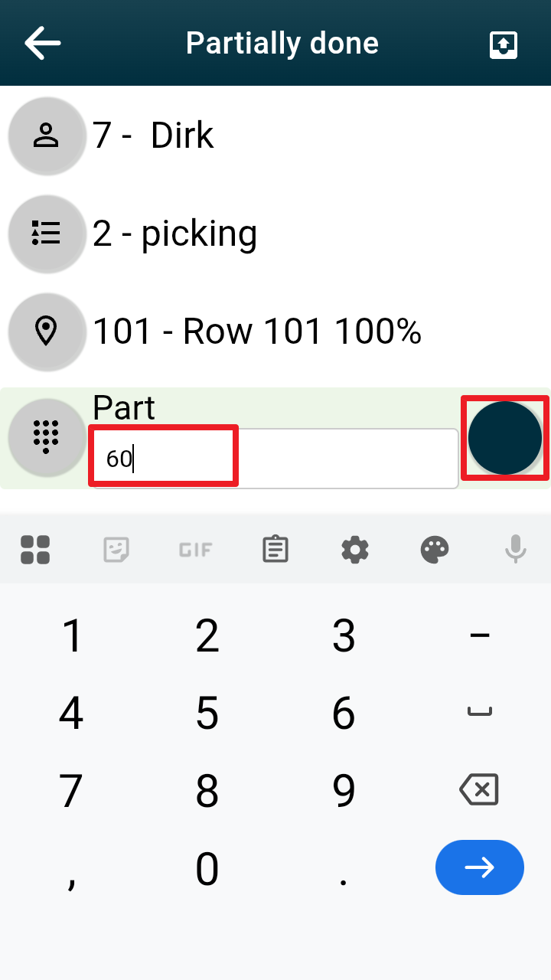The width and height of the screenshot is (551, 980).
Task: Open the keyboard apps grid menu
Action: 35,549
